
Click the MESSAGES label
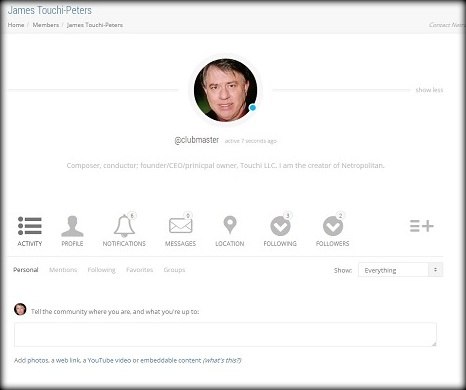click(x=180, y=244)
